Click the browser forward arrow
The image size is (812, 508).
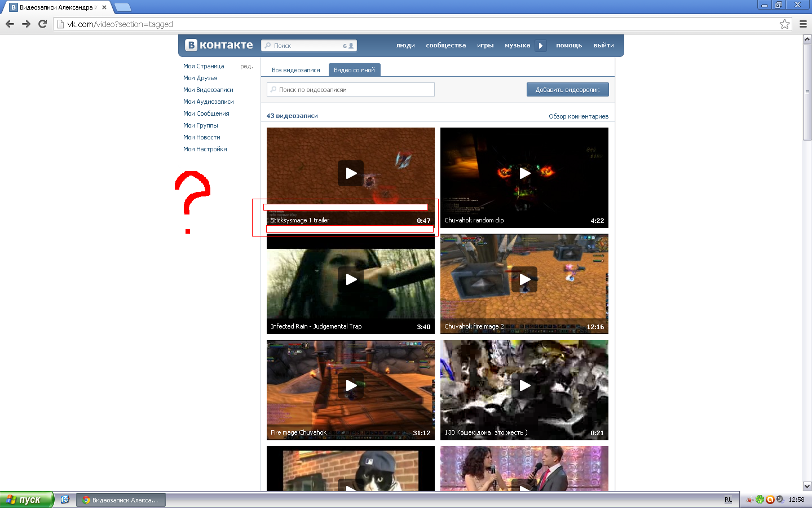point(26,24)
